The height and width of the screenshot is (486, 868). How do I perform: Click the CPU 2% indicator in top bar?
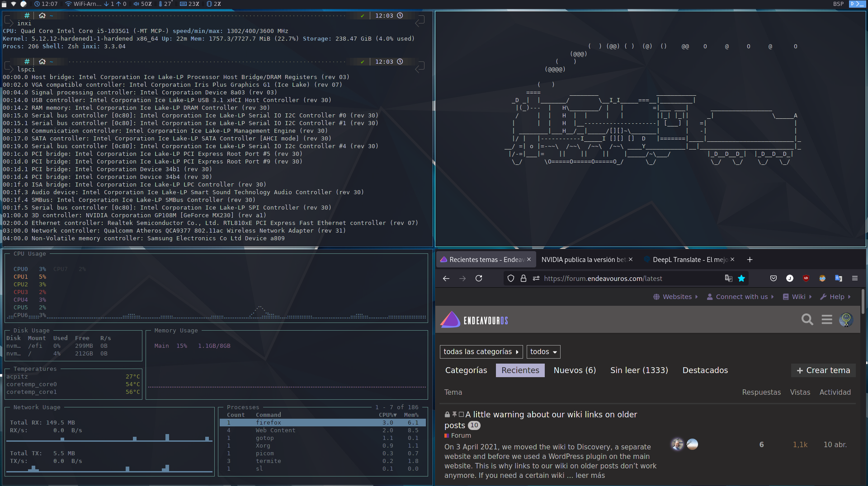(214, 4)
